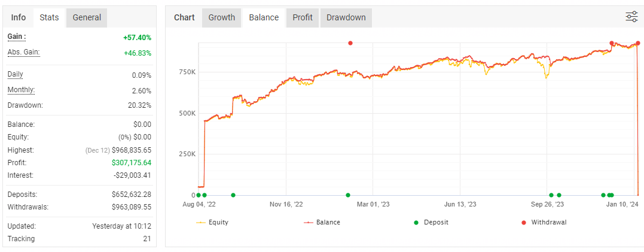The height and width of the screenshot is (252, 644).
Task: Click the Monthly label
Action: pos(22,90)
